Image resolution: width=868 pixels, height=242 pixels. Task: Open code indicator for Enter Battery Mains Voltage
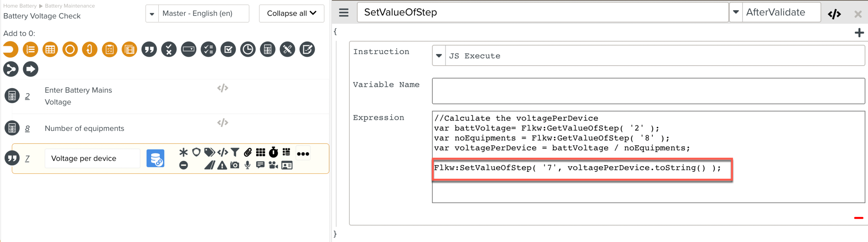click(223, 88)
